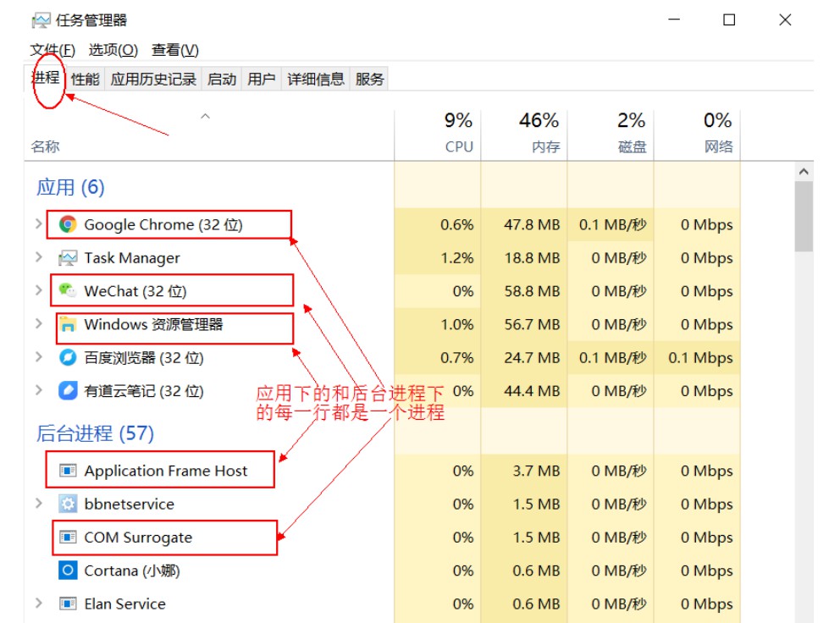Switch to the 启动 tab
840x623 pixels.
pyautogui.click(x=222, y=80)
